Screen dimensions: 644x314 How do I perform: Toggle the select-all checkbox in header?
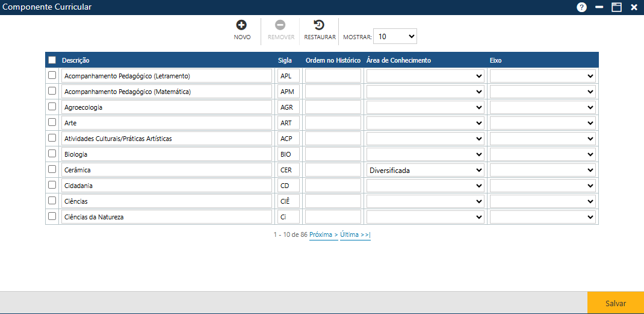pos(52,60)
